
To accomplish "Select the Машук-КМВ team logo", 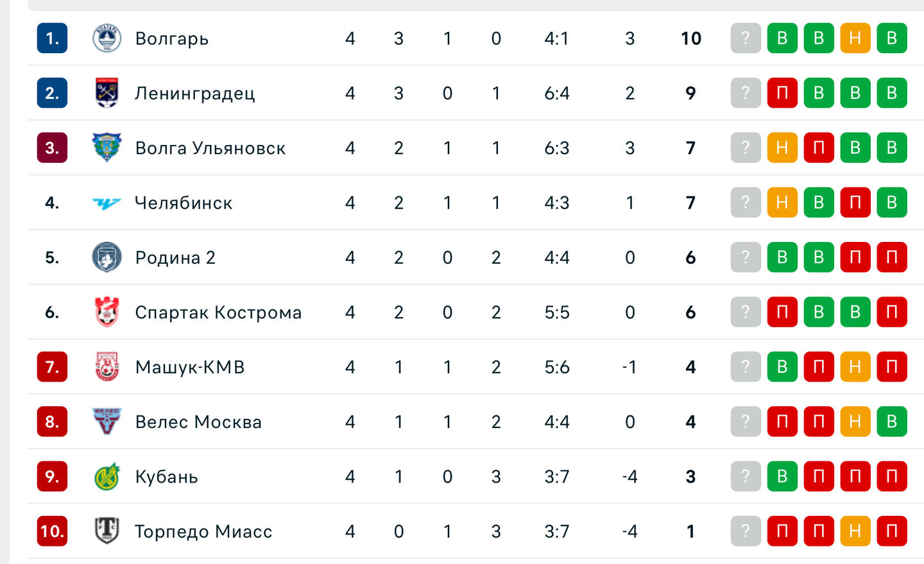I will click(107, 367).
